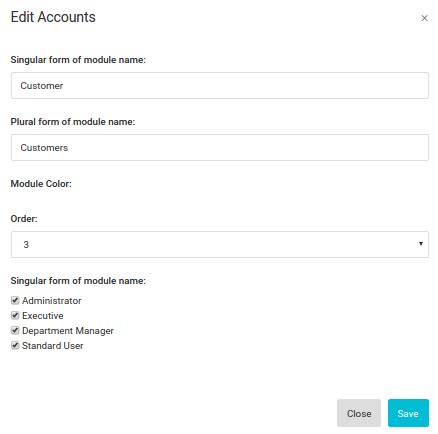Image resolution: width=438 pixels, height=434 pixels.
Task: Click the Executive role label text
Action: click(x=43, y=316)
